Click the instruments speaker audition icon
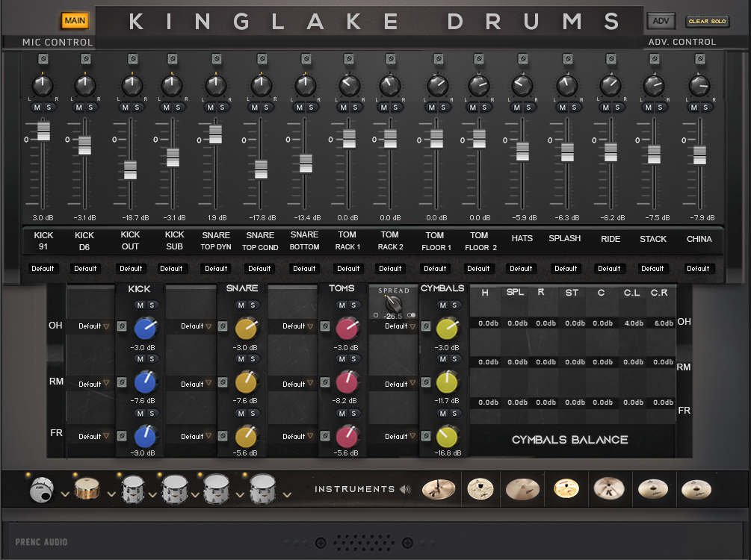Viewport: 751px width, 560px height. (406, 489)
